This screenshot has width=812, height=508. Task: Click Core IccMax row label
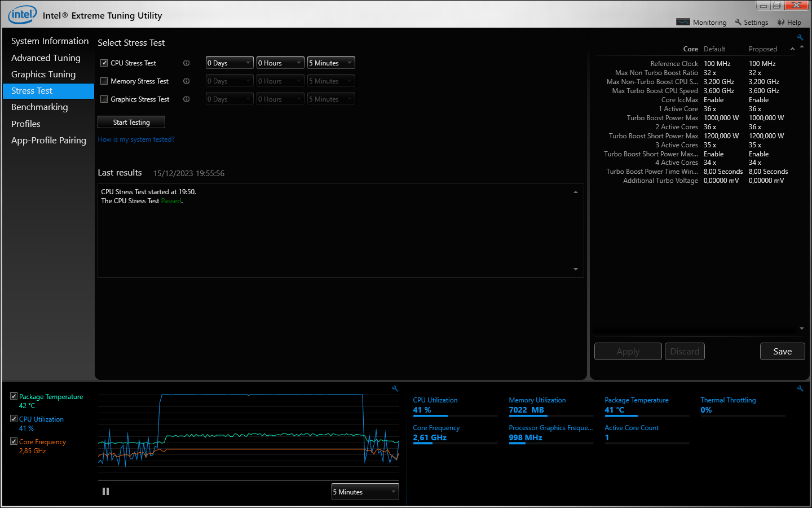(x=679, y=100)
